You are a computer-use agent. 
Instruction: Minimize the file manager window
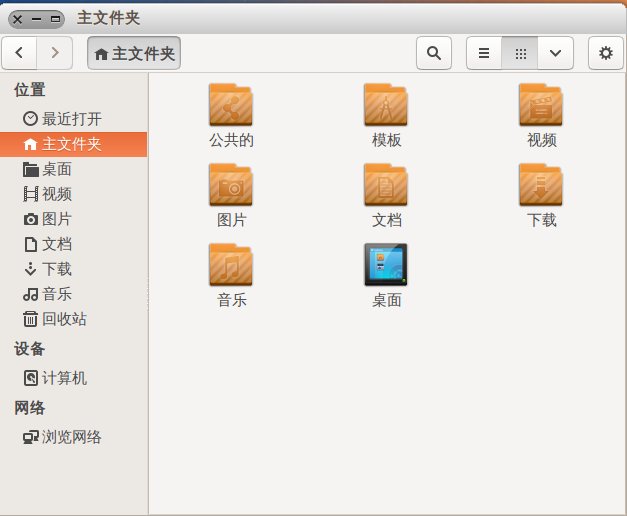[x=36, y=19]
